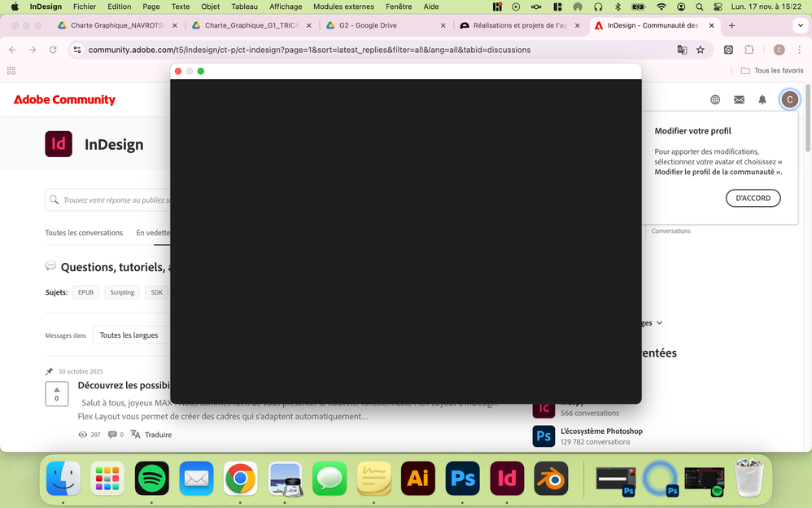The height and width of the screenshot is (508, 812).
Task: Click the community search field
Action: pyautogui.click(x=107, y=200)
